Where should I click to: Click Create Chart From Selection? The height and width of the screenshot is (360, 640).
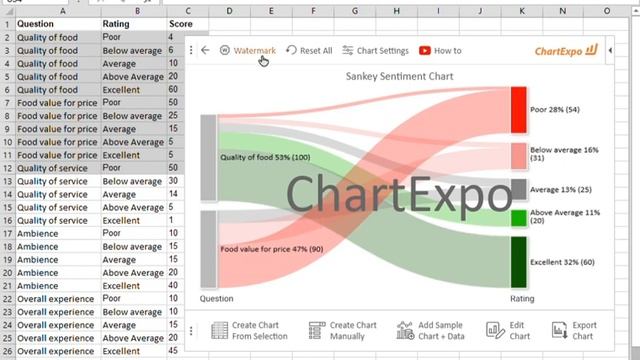tap(249, 331)
